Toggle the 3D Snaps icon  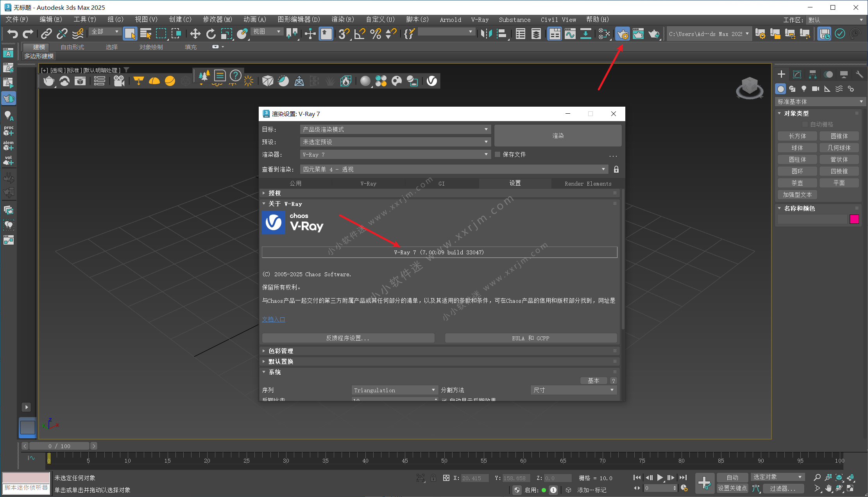(x=344, y=34)
